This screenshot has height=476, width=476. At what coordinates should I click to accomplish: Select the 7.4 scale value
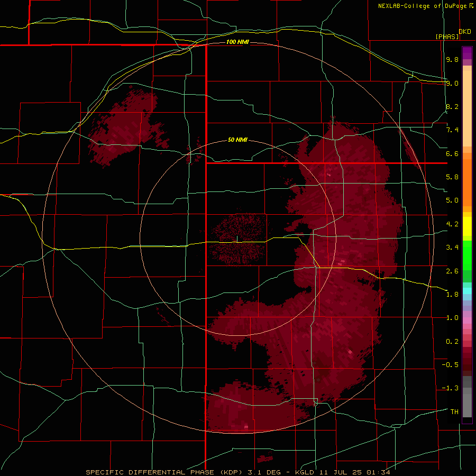tap(452, 130)
